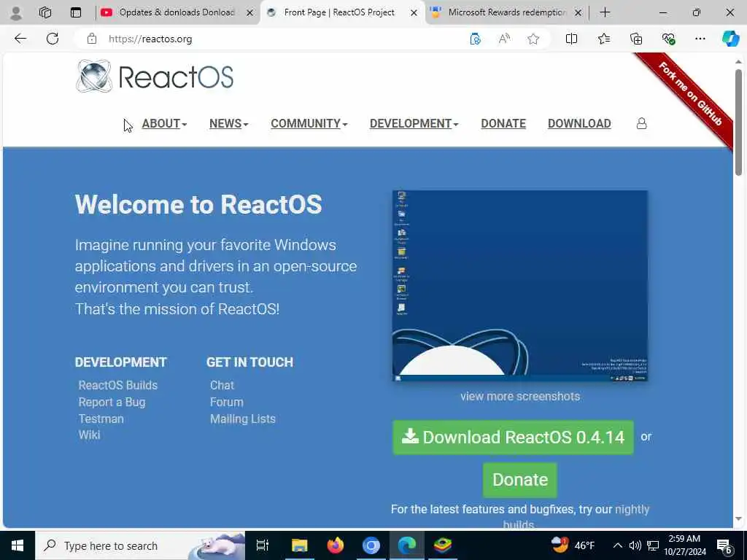Click the ReactOS logo
This screenshot has width=747, height=560.
[155, 76]
